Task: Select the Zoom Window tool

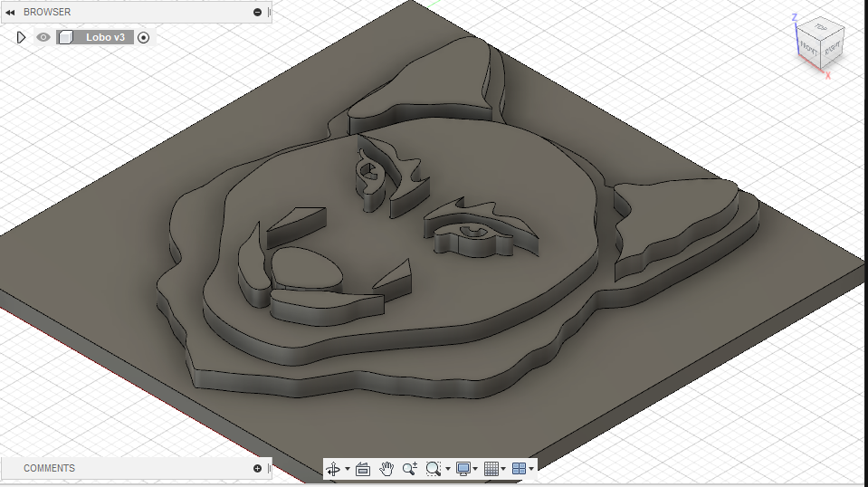Action: coord(433,469)
